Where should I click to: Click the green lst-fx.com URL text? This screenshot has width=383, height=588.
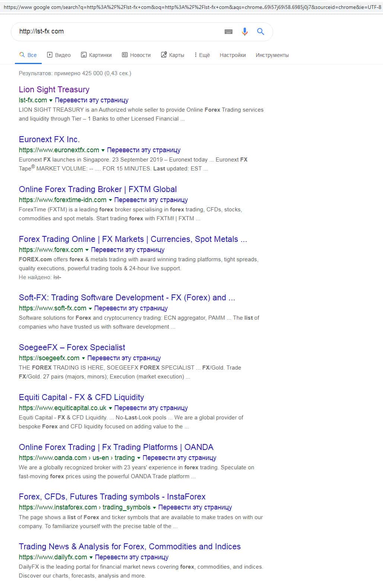(33, 100)
